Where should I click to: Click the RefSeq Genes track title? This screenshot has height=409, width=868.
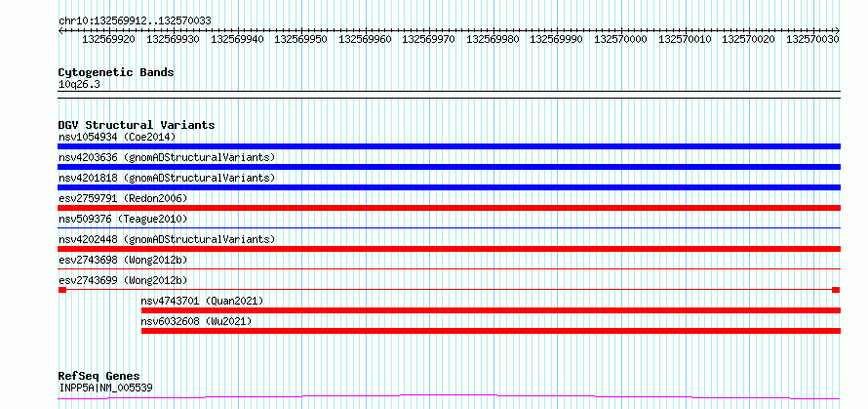click(99, 377)
